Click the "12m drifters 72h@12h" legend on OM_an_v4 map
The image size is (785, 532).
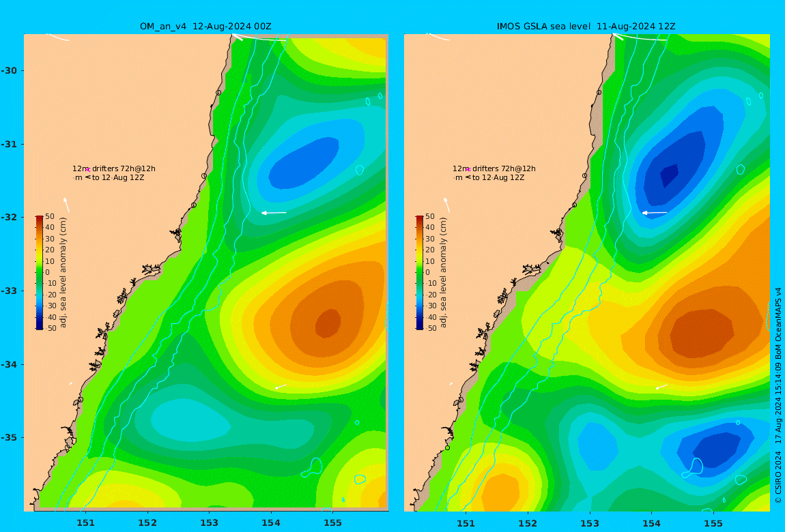[113, 168]
